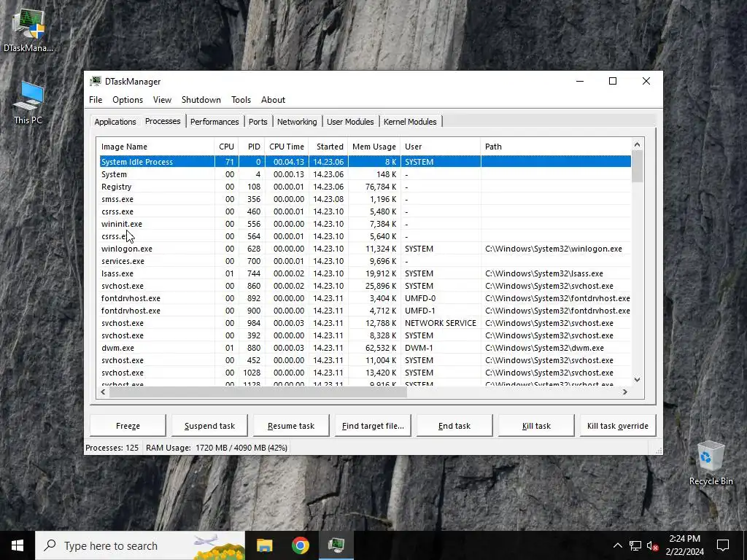Open the Windows Start menu
Screen dimensions: 747x560
click(x=18, y=545)
